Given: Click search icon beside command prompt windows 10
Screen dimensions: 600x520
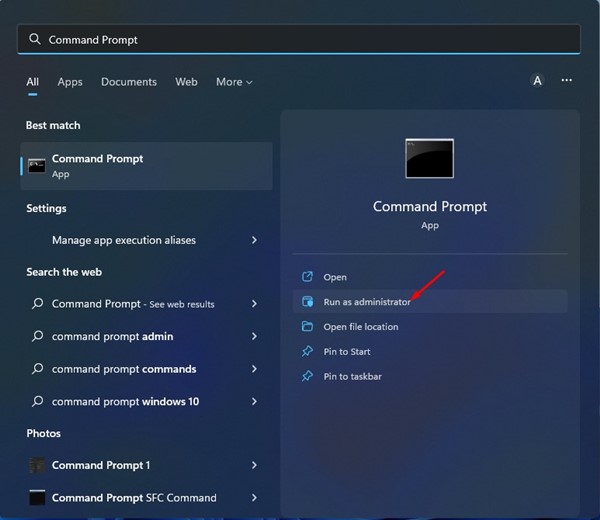Looking at the screenshot, I should pos(37,401).
